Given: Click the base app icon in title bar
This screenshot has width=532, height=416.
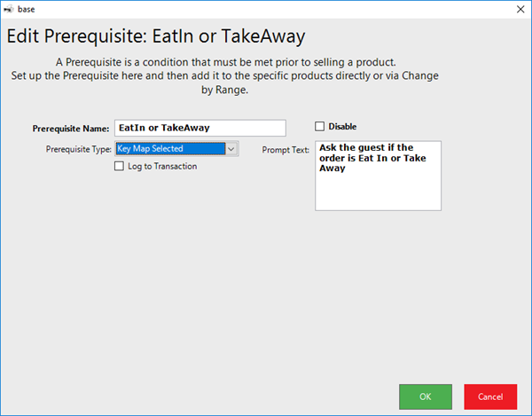Looking at the screenshot, I should coord(11,9).
